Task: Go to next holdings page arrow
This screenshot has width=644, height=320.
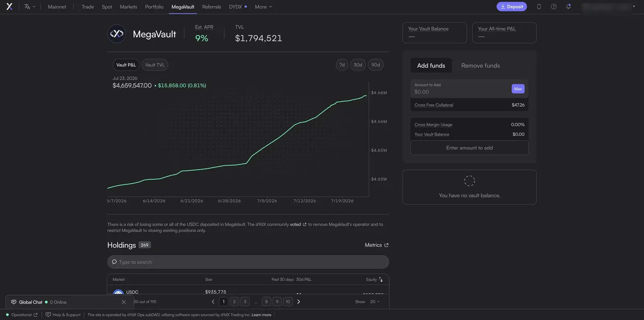Action: click(298, 302)
